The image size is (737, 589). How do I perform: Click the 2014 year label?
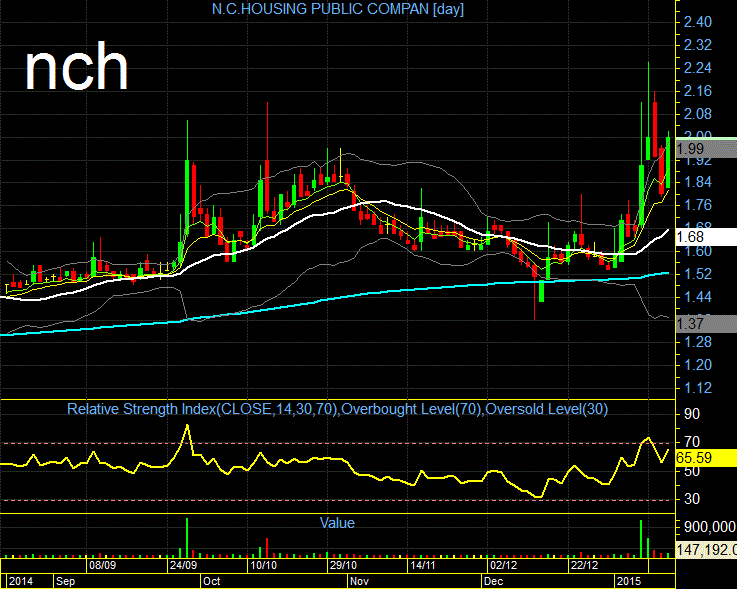point(21,581)
